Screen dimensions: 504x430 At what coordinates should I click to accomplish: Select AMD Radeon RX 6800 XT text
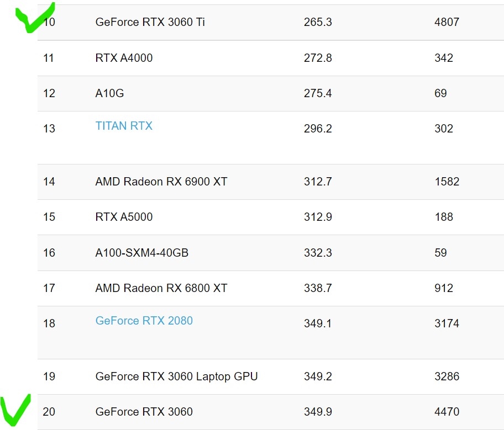(x=161, y=288)
